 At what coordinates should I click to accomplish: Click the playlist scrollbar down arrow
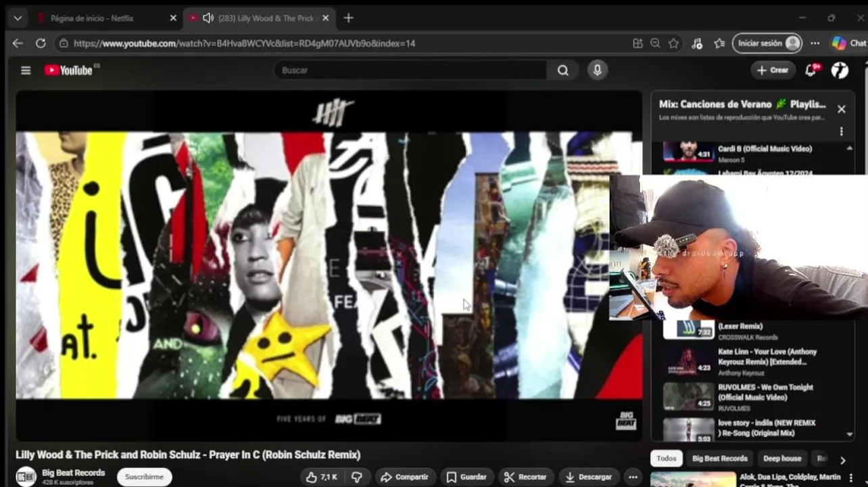click(850, 434)
